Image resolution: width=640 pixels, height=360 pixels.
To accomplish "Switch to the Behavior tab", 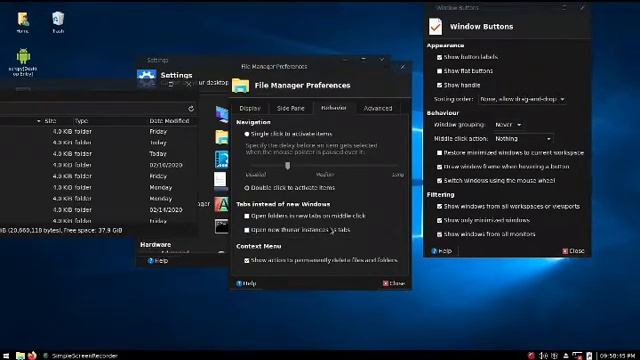I will [334, 108].
